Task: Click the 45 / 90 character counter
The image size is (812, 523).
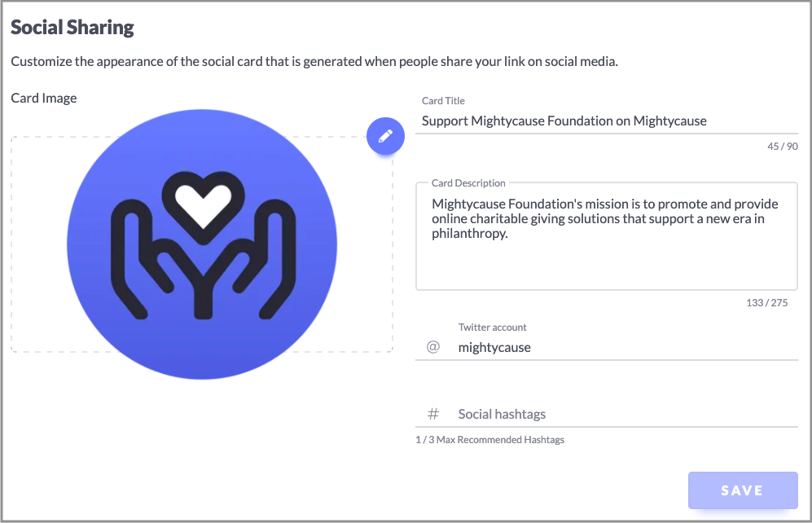Action: coord(783,147)
